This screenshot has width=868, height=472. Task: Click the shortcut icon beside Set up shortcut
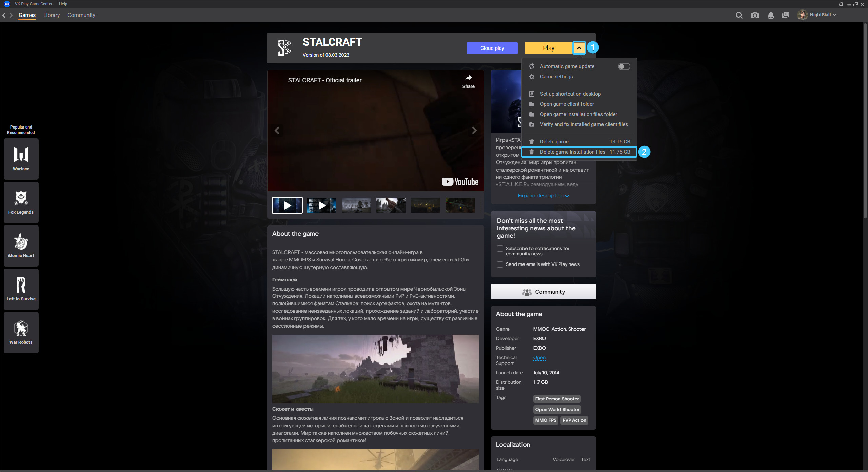pos(532,94)
